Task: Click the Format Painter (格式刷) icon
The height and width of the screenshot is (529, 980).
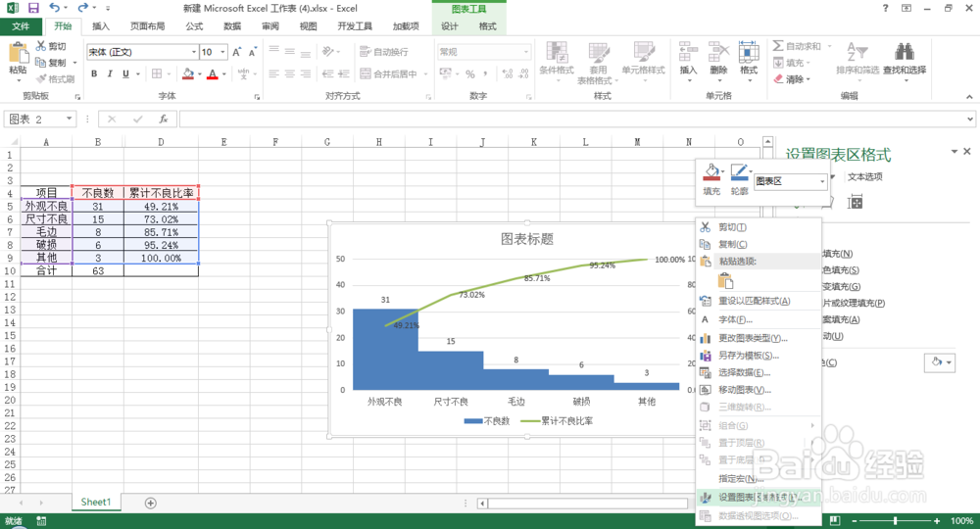Action: coord(41,78)
